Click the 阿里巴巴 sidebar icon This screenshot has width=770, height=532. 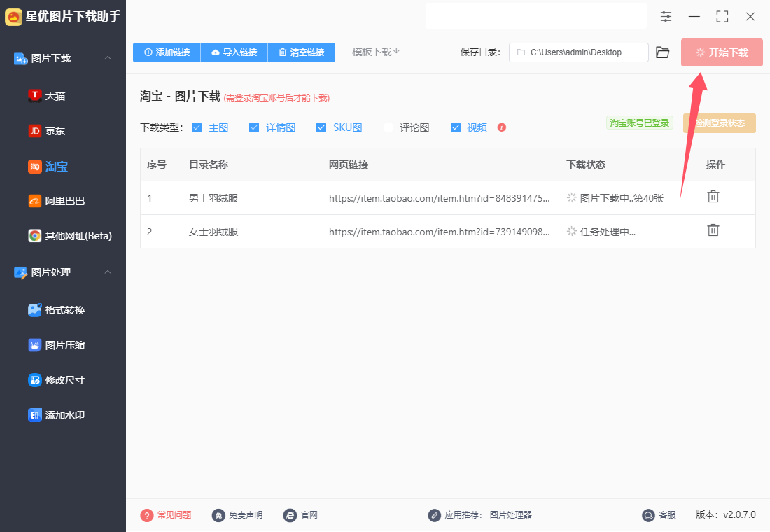[34, 201]
